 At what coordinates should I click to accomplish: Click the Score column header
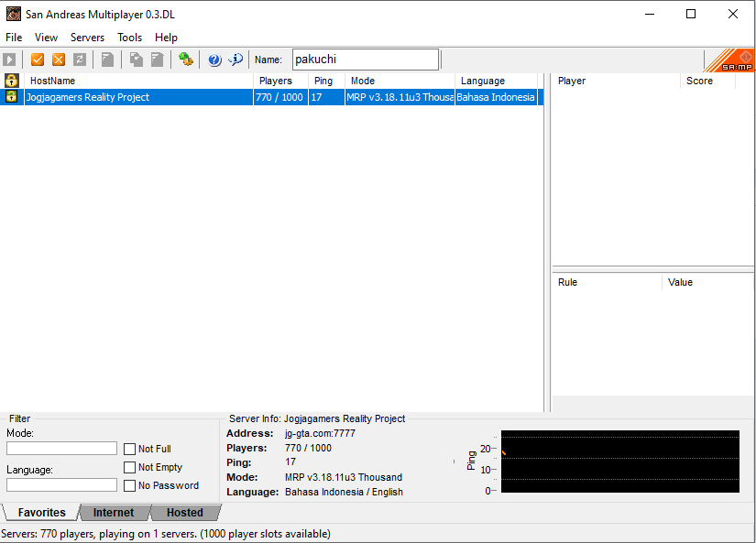(x=707, y=81)
